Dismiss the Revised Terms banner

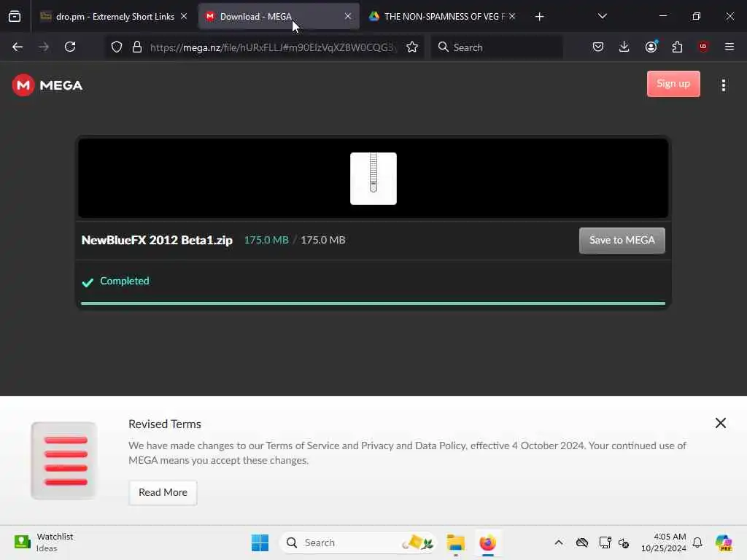pos(720,423)
